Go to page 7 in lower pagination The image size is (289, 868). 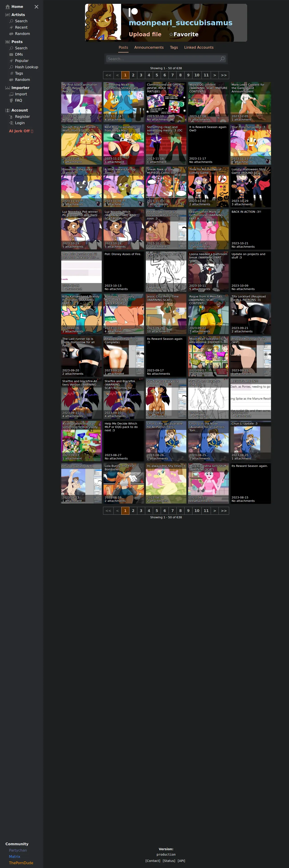[x=173, y=511]
